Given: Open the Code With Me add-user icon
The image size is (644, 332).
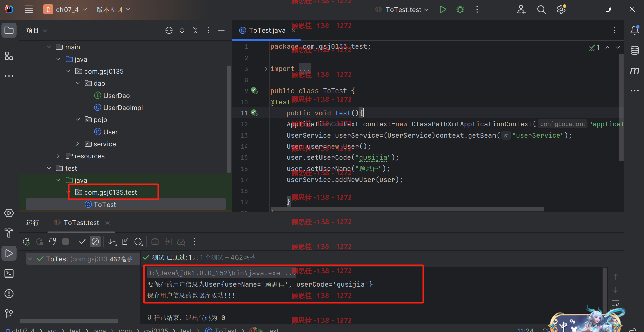Looking at the screenshot, I should pos(521,9).
